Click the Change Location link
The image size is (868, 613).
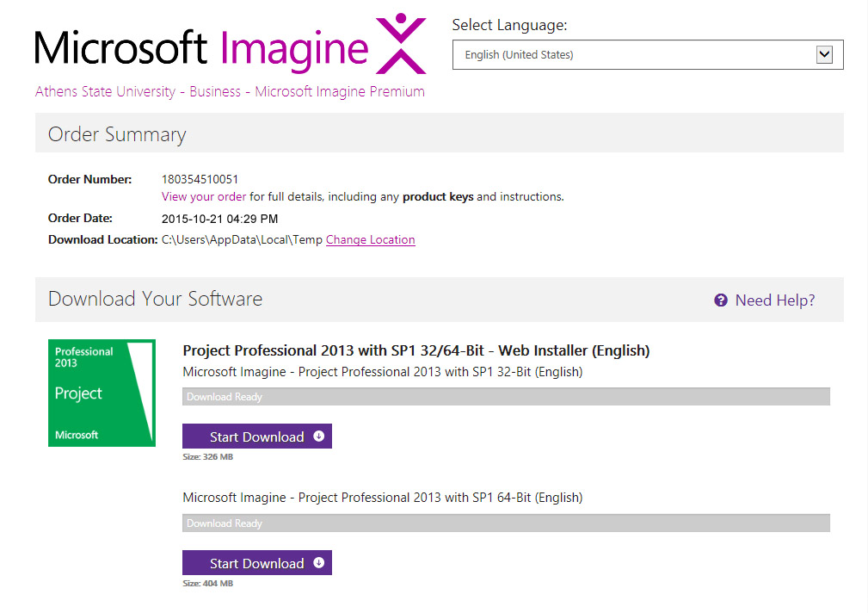click(x=370, y=240)
